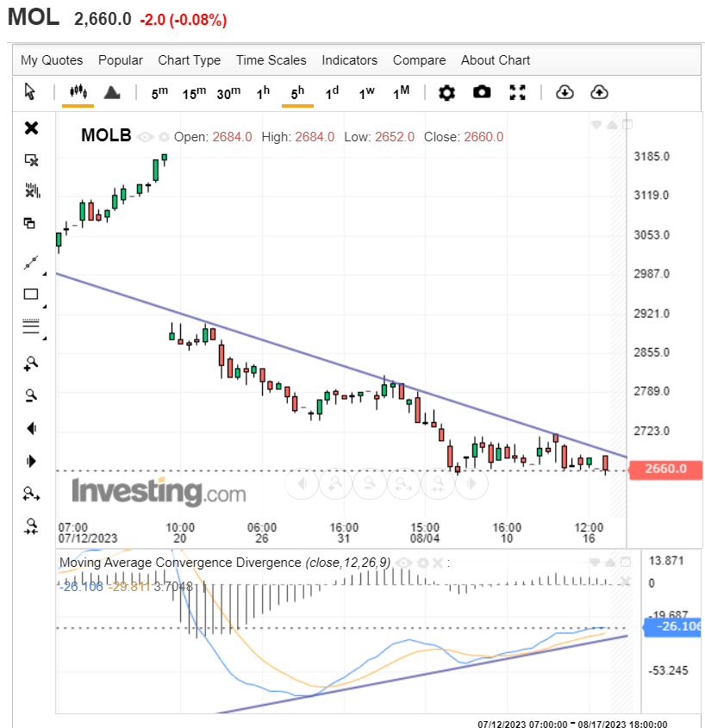This screenshot has height=728, width=705.
Task: Expand the horizontal lines tool options
Action: pyautogui.click(x=44, y=337)
